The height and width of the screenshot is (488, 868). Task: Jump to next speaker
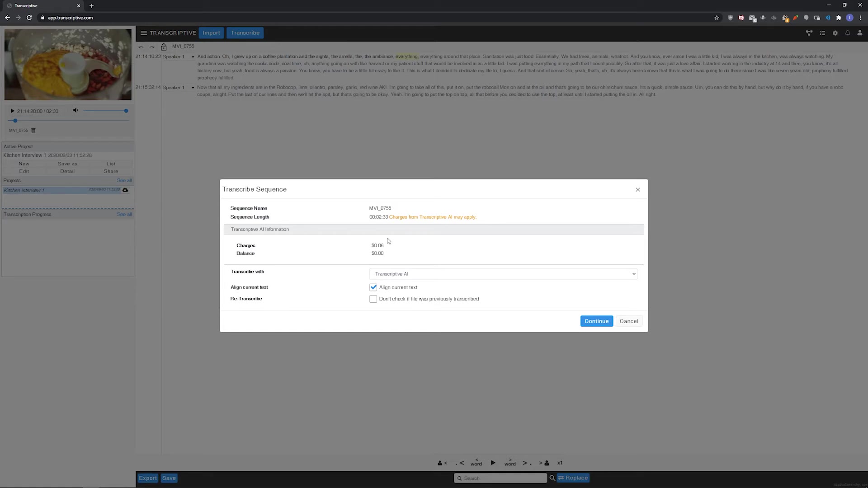point(544,463)
